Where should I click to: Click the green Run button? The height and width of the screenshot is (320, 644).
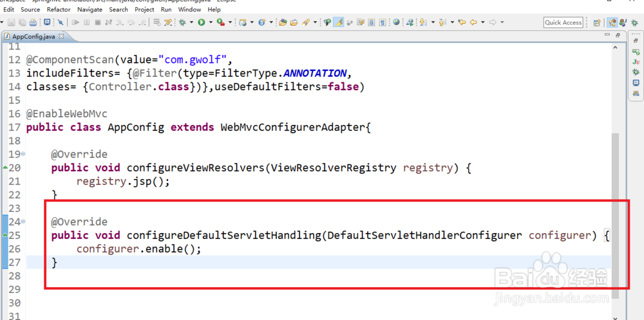[201, 23]
